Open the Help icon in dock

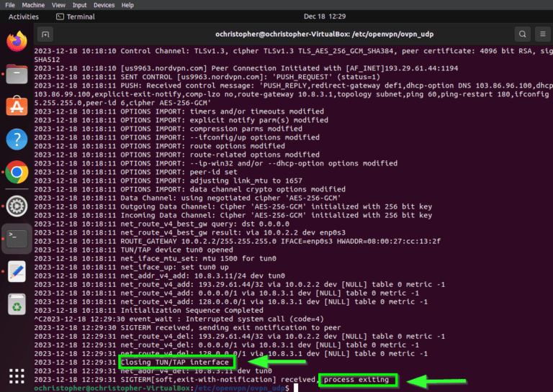17,140
